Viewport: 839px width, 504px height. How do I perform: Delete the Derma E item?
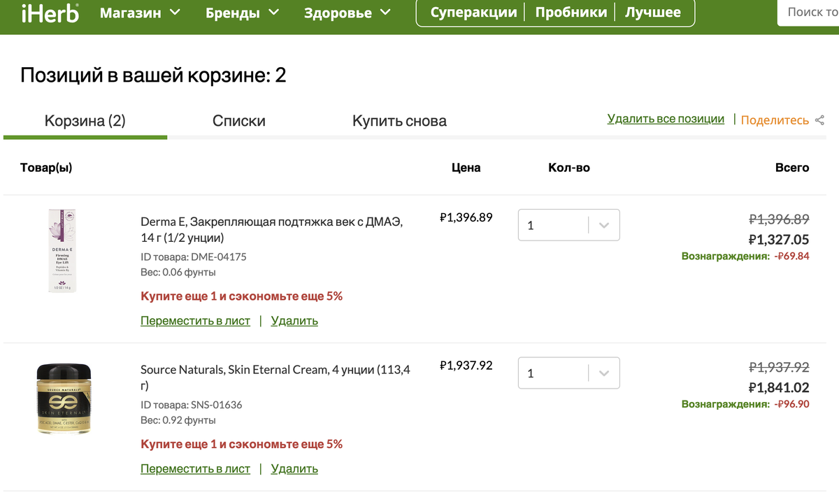coord(294,321)
